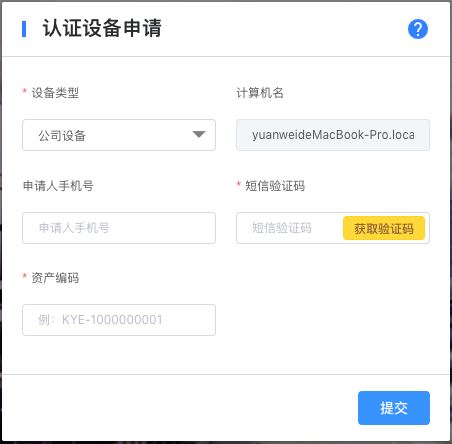Focus the 短信验证码 input field
This screenshot has width=452, height=444.
(x=289, y=228)
